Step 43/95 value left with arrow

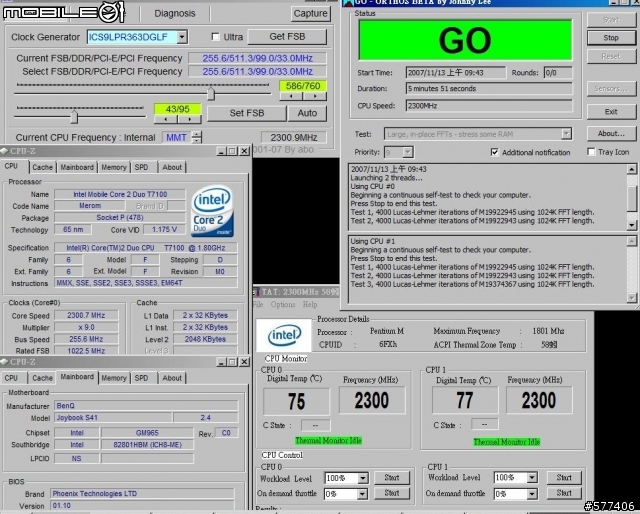coord(166,119)
